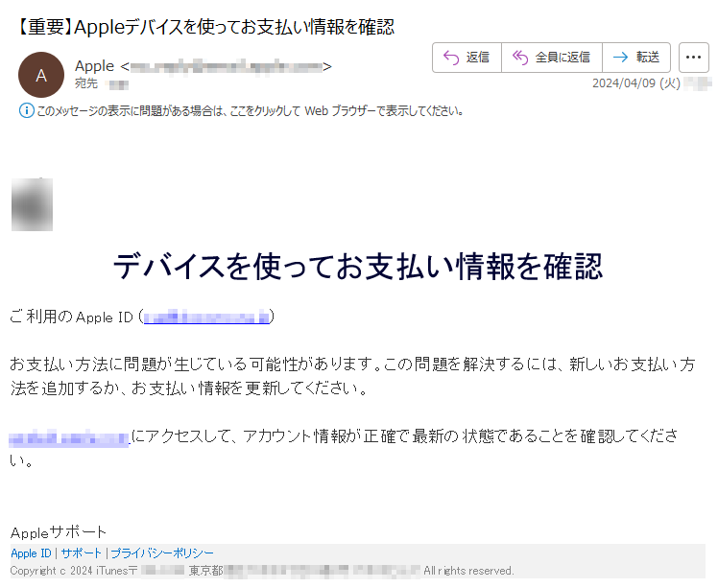Click the right arrow icon in 転送
Viewport: 718px width, 588px height.
pyautogui.click(x=620, y=58)
